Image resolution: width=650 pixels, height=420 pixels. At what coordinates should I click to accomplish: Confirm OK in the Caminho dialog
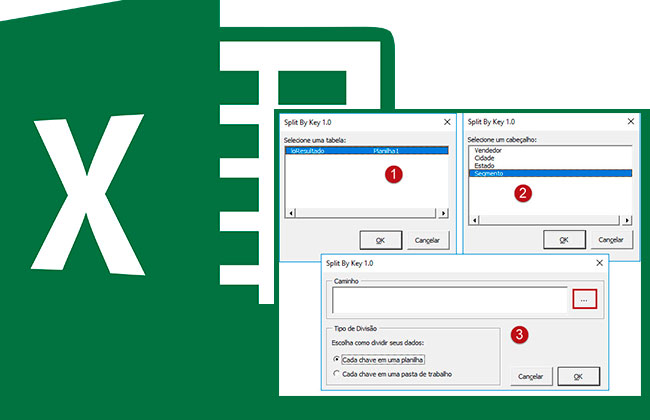578,376
